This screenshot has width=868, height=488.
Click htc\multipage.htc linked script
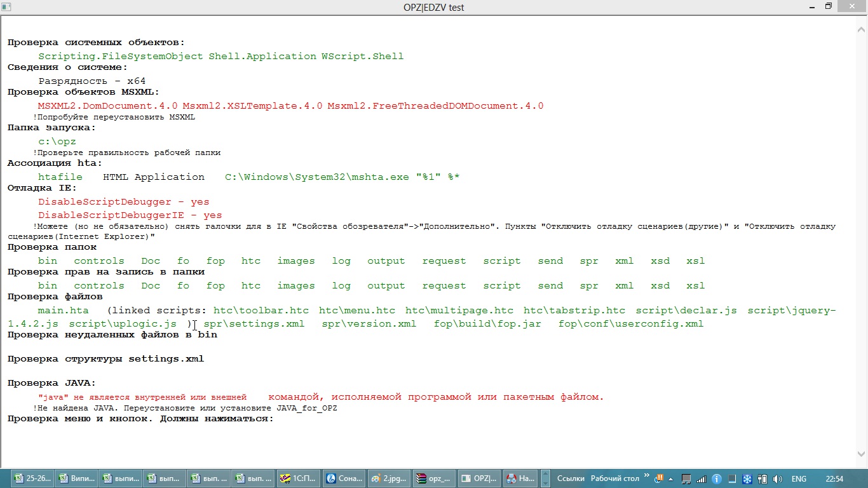click(459, 310)
